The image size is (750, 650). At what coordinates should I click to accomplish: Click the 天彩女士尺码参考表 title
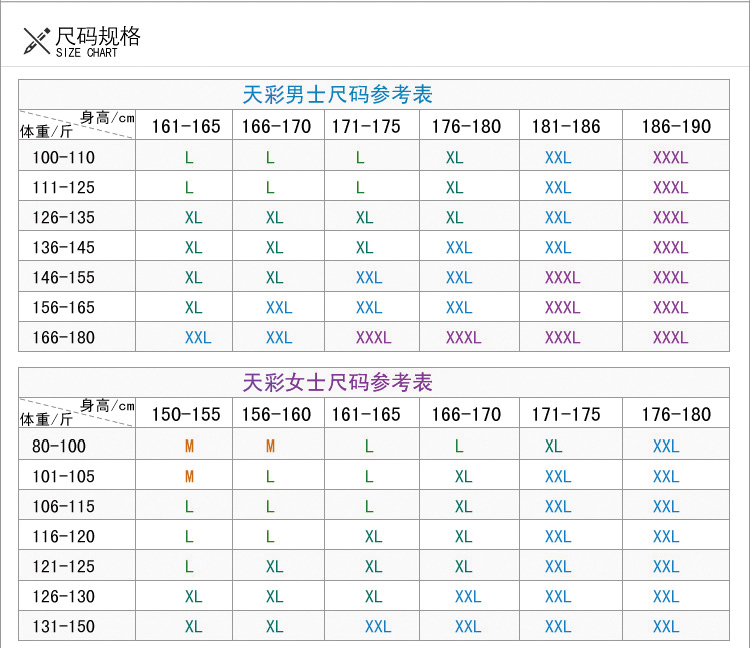tap(337, 382)
